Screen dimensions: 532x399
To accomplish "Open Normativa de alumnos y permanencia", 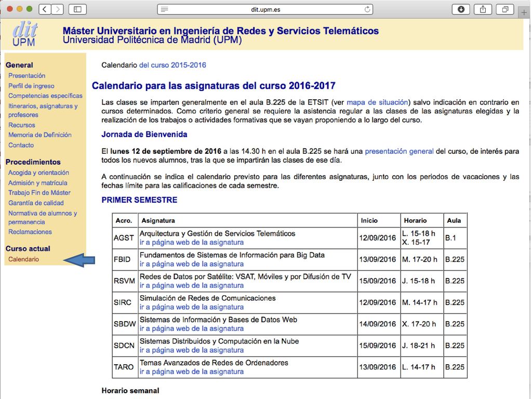I will [43, 218].
